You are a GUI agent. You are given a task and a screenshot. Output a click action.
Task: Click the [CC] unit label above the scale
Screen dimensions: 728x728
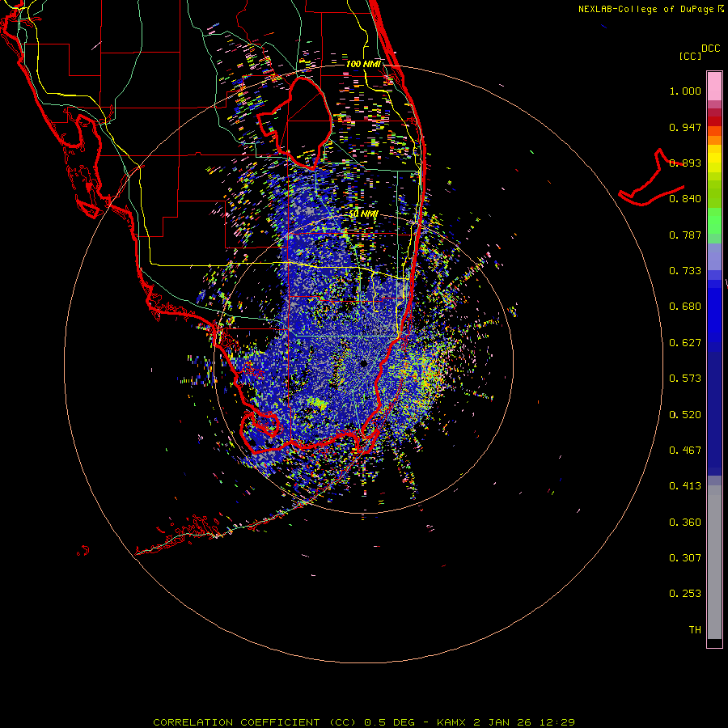pyautogui.click(x=691, y=56)
